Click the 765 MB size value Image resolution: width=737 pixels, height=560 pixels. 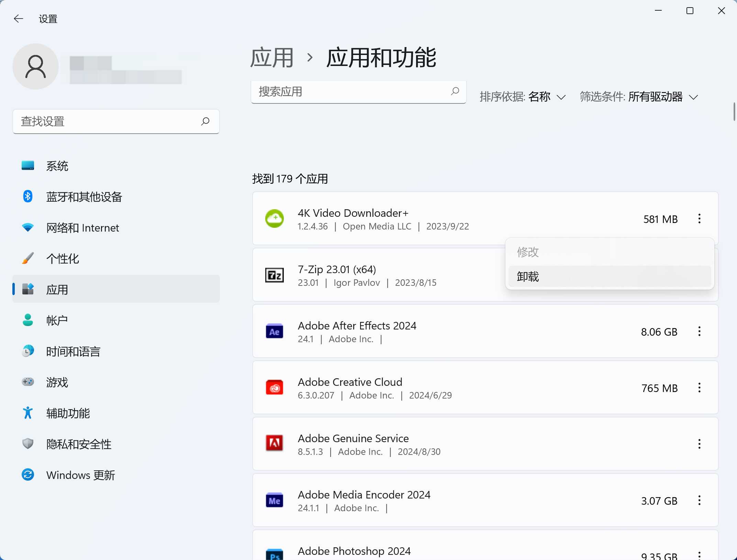[x=659, y=388]
